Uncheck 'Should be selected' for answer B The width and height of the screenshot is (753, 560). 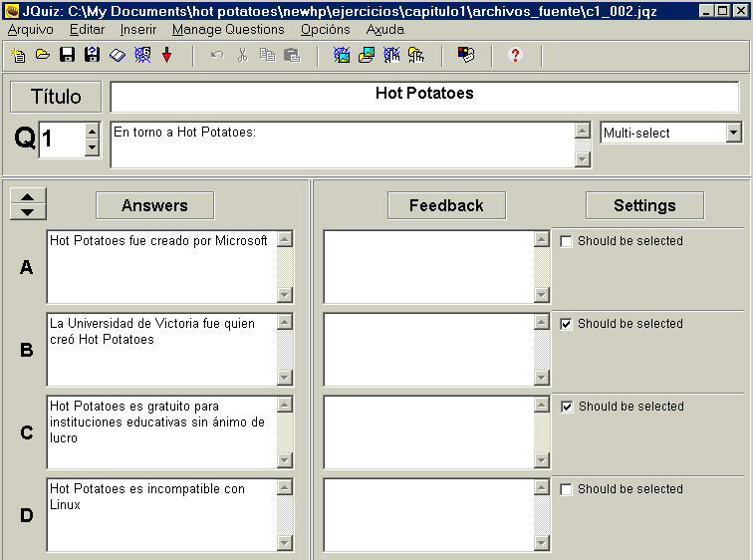point(566,324)
